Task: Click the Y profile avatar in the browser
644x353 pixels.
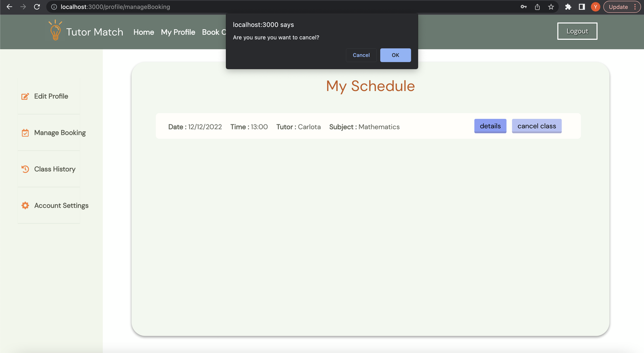Action: tap(595, 7)
